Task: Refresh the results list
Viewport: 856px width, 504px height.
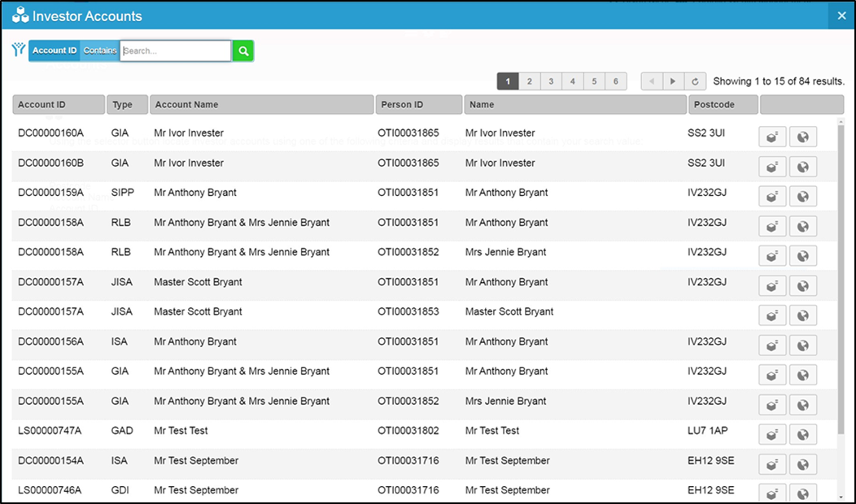Action: pos(695,81)
